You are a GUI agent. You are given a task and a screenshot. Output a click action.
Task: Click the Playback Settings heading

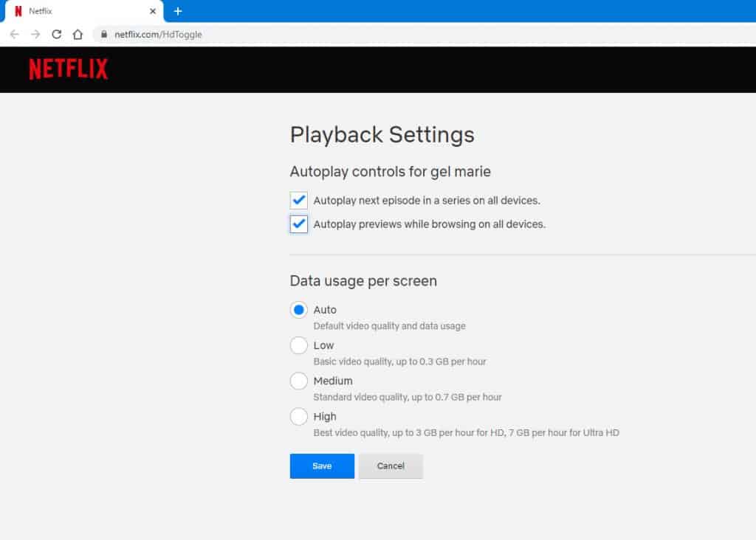point(382,135)
